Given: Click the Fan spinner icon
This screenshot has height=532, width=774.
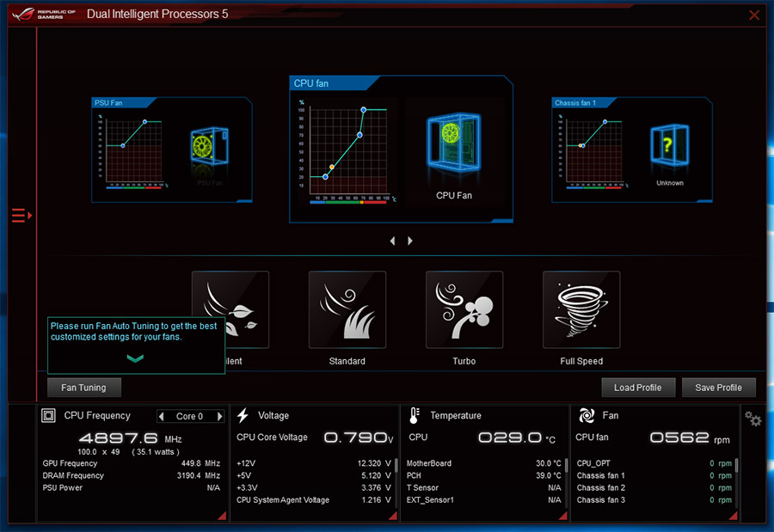Looking at the screenshot, I should tap(587, 415).
